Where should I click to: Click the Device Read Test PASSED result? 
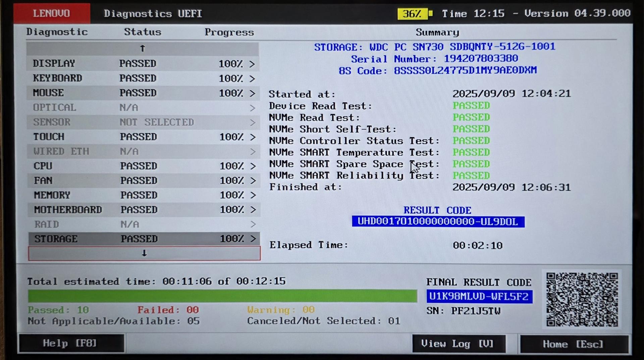[x=471, y=105]
